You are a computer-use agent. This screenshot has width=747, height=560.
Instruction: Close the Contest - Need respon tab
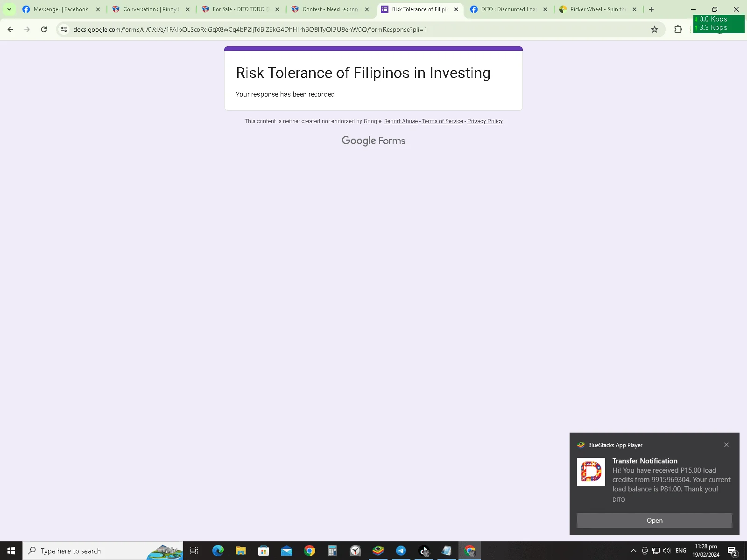pyautogui.click(x=367, y=9)
